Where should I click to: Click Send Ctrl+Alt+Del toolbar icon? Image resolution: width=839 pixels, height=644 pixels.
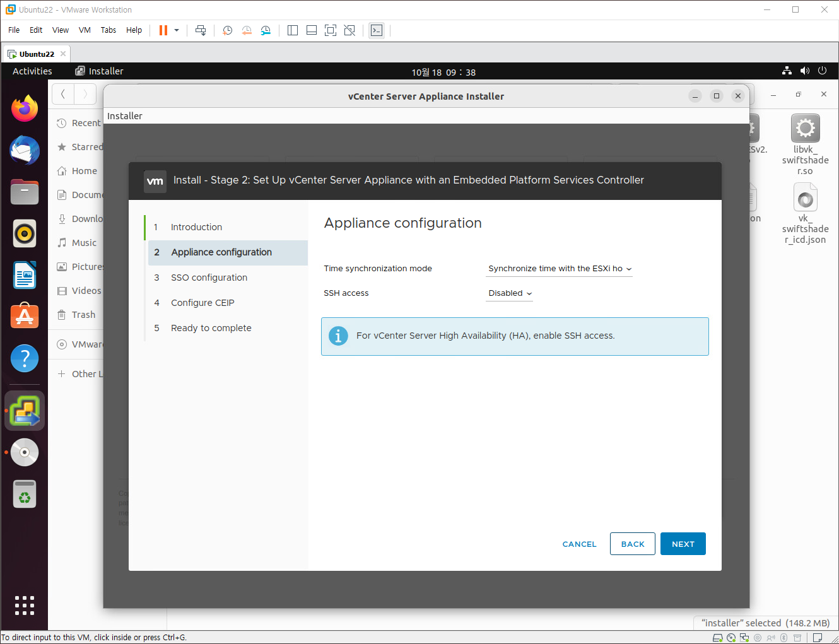(x=201, y=30)
